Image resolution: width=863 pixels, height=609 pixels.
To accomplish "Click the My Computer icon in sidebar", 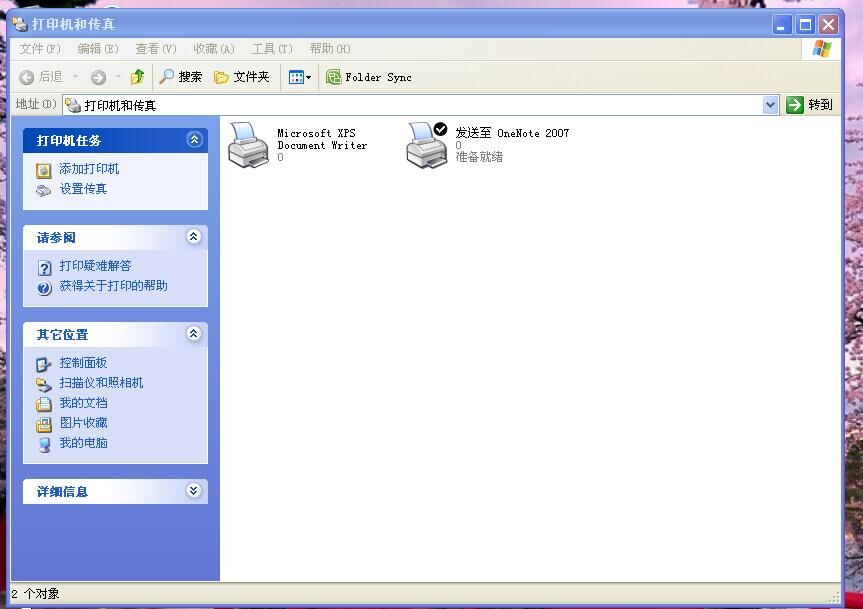I will 45,445.
